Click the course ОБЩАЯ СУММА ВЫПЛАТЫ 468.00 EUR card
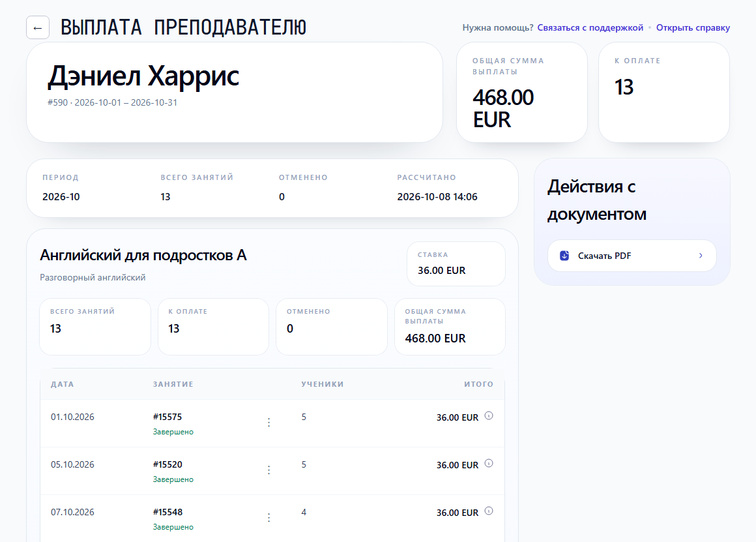This screenshot has height=542, width=756. click(450, 327)
